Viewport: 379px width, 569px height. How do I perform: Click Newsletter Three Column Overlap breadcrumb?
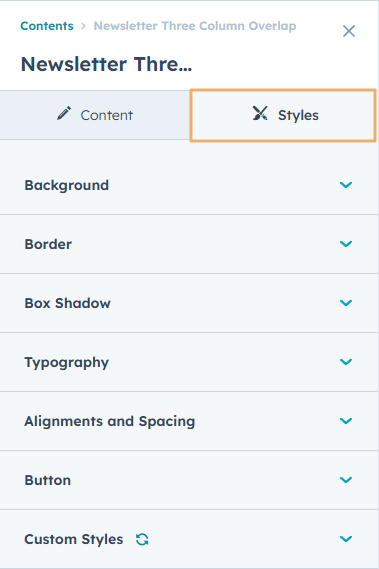point(195,26)
